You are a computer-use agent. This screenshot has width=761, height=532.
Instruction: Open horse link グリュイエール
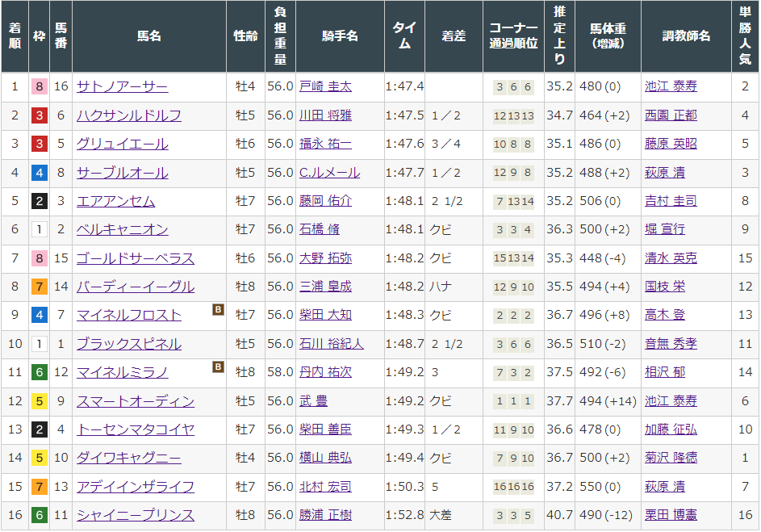pyautogui.click(x=123, y=144)
